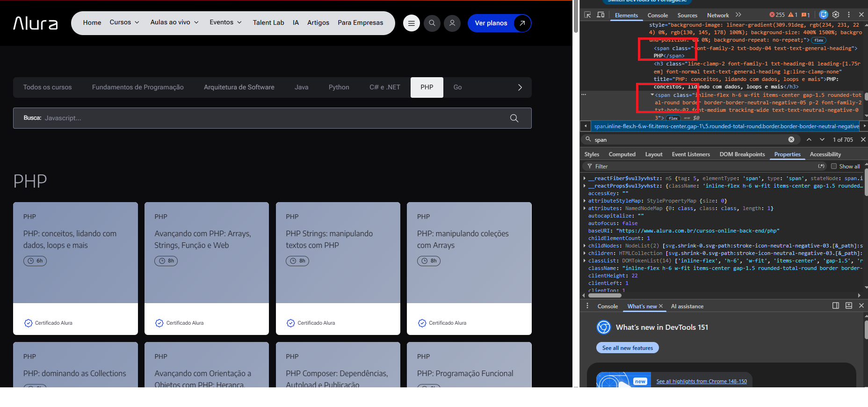Screen dimensions: 868x407
Task: Collapse the selected span node in the DOM tree
Action: pyautogui.click(x=652, y=95)
